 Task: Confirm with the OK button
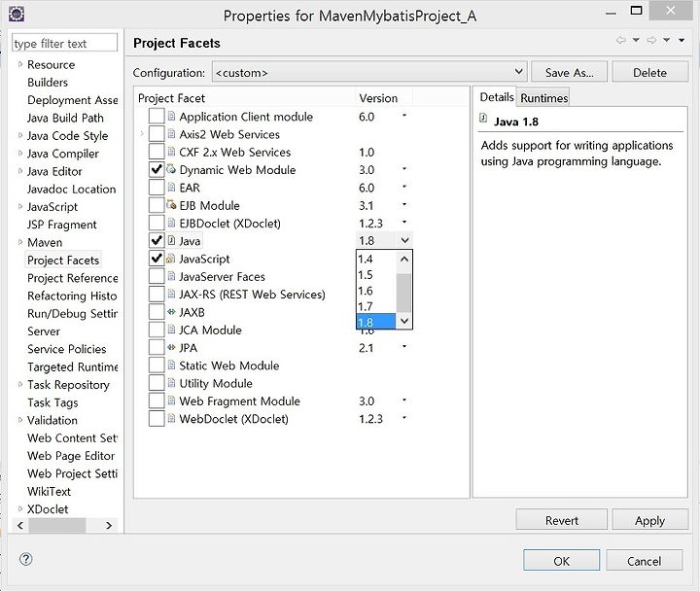(x=561, y=561)
